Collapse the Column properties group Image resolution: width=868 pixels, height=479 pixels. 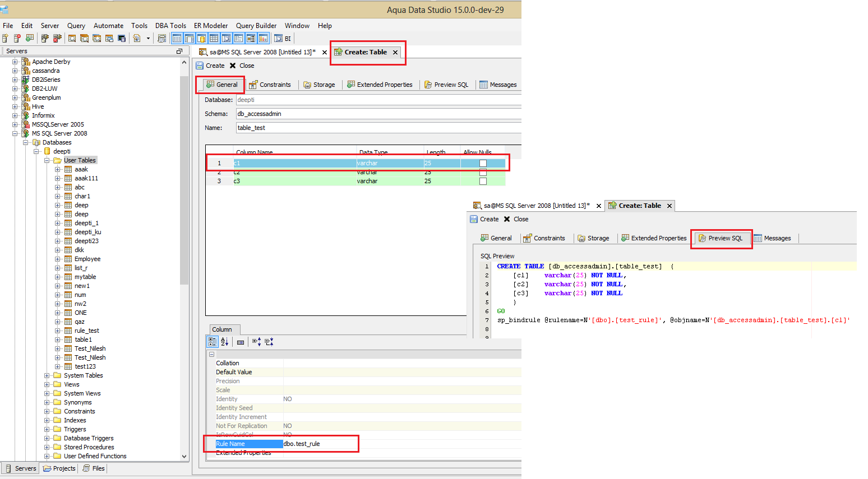pyautogui.click(x=211, y=354)
